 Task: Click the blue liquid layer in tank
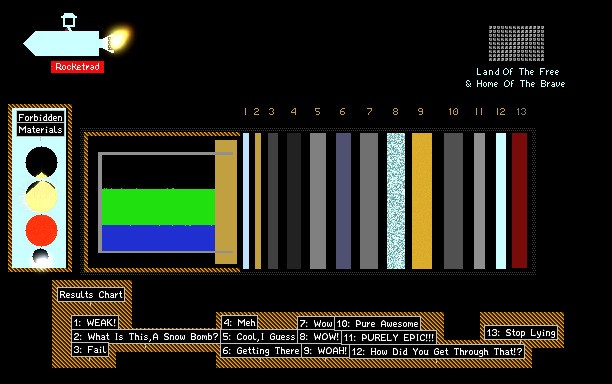pyautogui.click(x=158, y=238)
